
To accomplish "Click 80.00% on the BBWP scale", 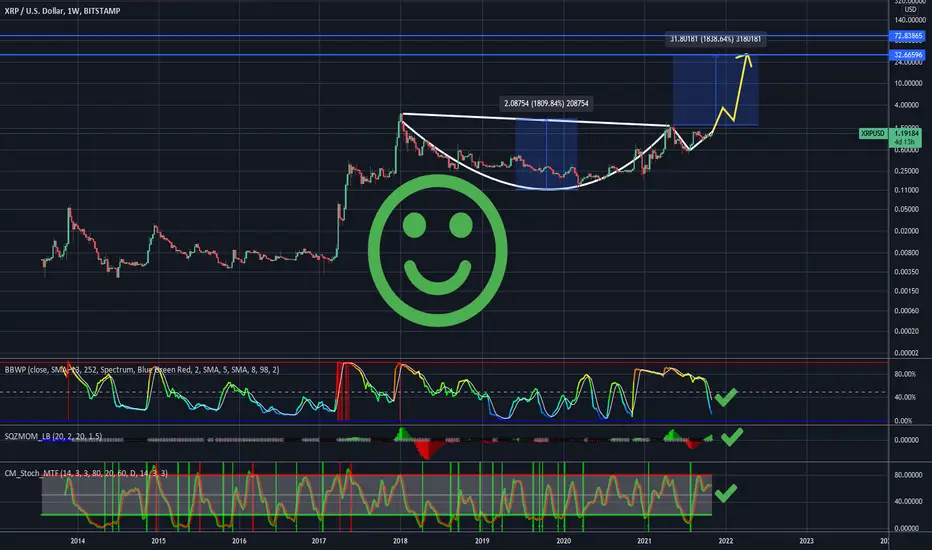I will click(x=905, y=375).
